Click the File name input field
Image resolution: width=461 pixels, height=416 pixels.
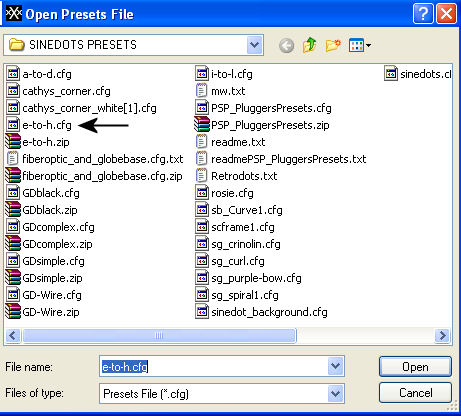214,366
